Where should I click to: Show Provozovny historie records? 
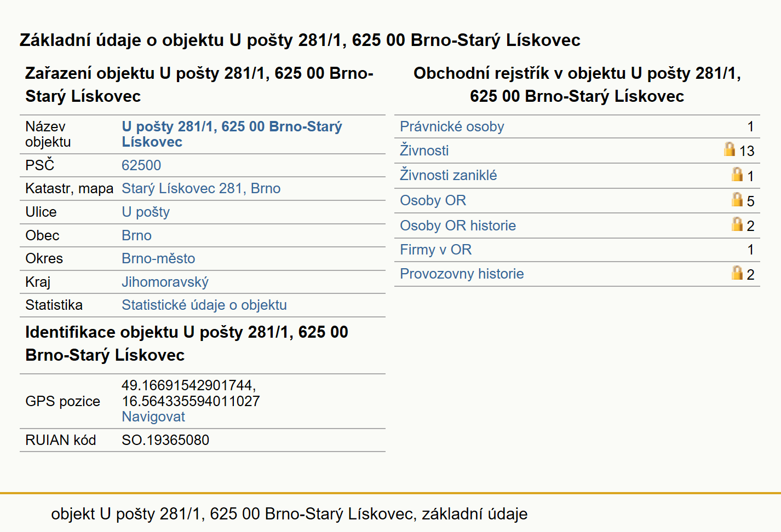[462, 274]
